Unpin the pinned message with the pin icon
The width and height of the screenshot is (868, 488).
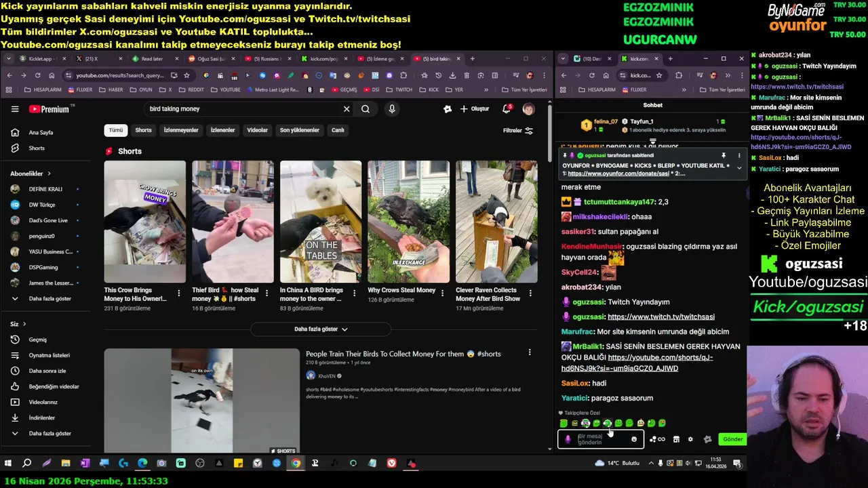[x=724, y=156]
